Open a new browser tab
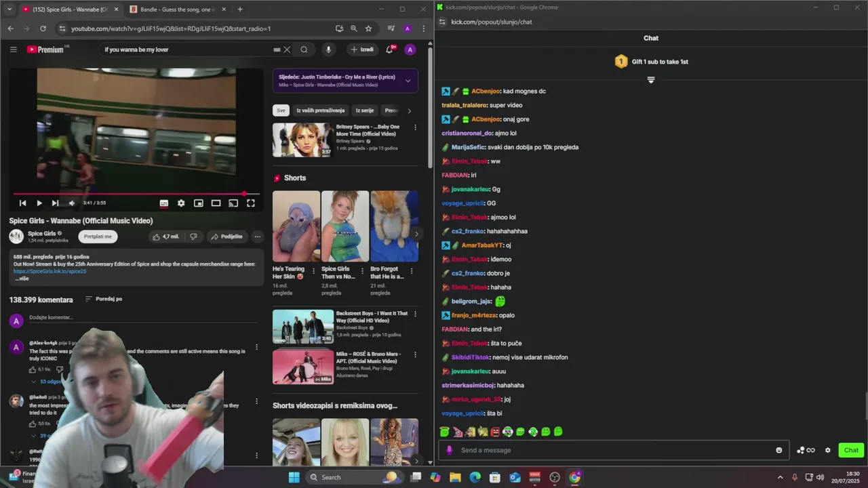868x488 pixels. coord(240,9)
